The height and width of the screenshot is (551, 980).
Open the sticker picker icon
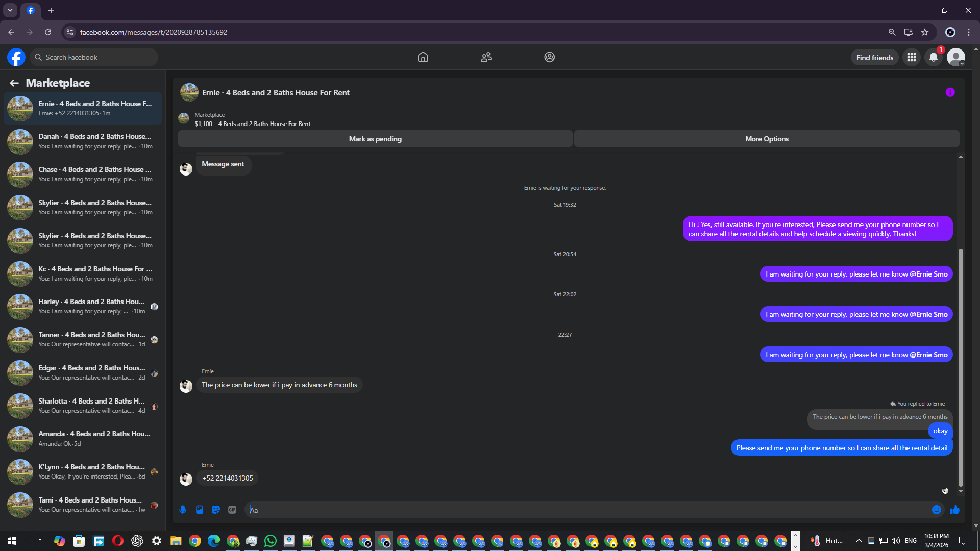click(x=216, y=510)
